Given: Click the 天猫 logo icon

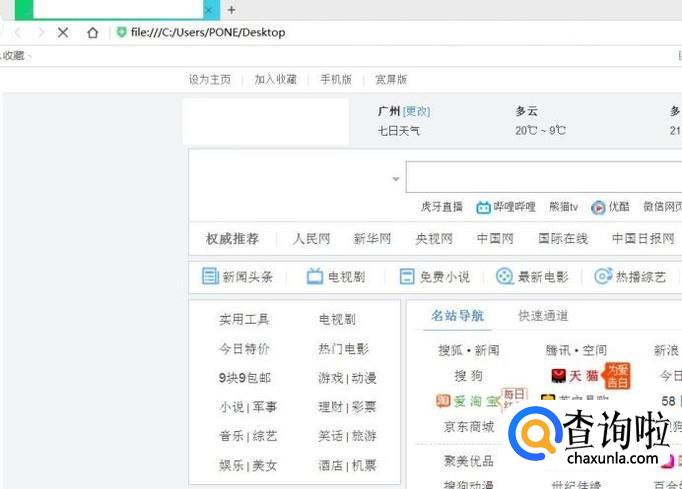Looking at the screenshot, I should [558, 375].
